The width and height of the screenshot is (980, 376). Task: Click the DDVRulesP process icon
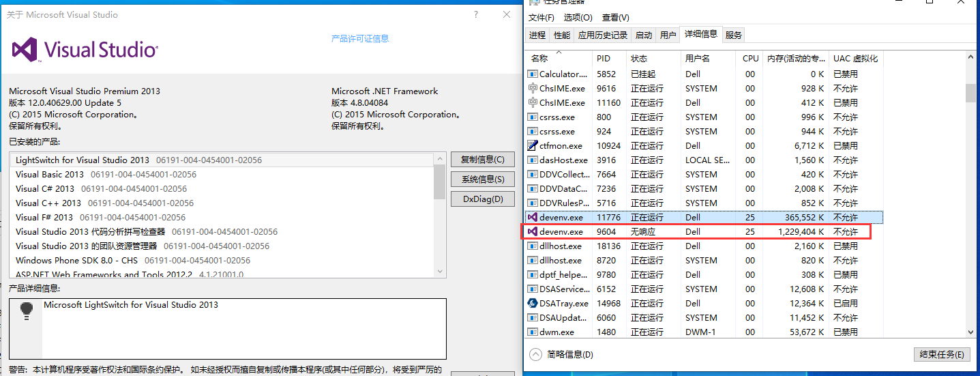point(533,203)
